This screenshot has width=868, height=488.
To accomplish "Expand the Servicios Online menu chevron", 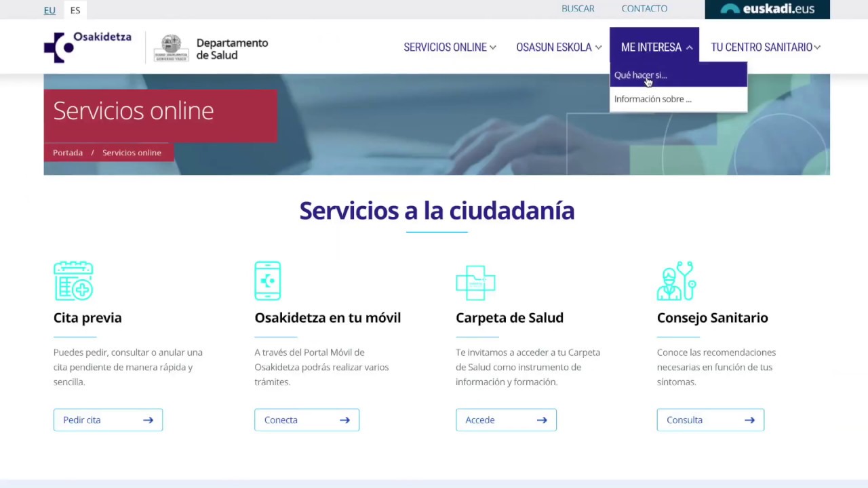I will click(493, 47).
